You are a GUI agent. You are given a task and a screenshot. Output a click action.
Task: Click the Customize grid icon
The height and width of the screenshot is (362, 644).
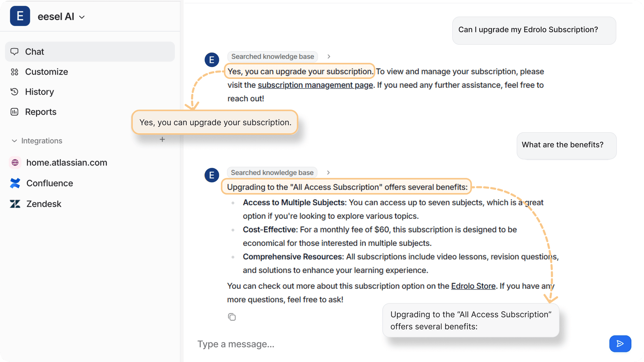(15, 72)
